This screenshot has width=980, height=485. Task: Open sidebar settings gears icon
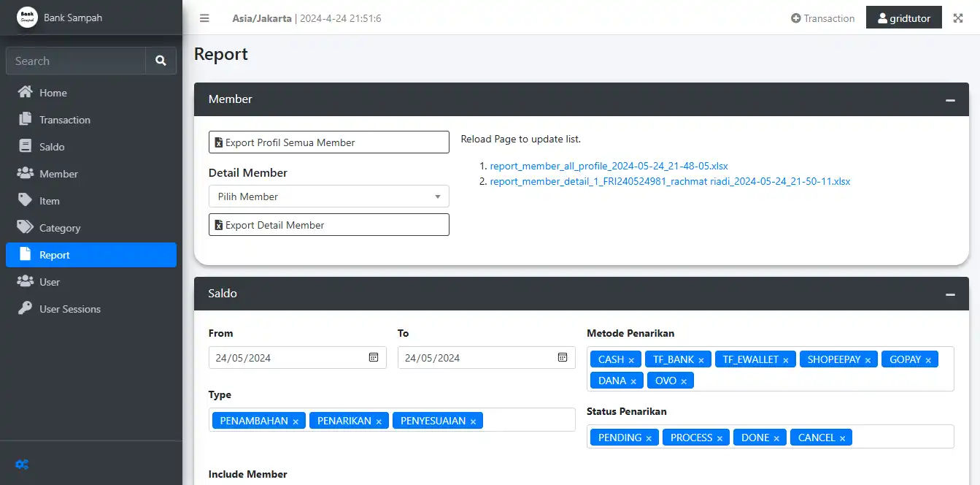pyautogui.click(x=22, y=464)
